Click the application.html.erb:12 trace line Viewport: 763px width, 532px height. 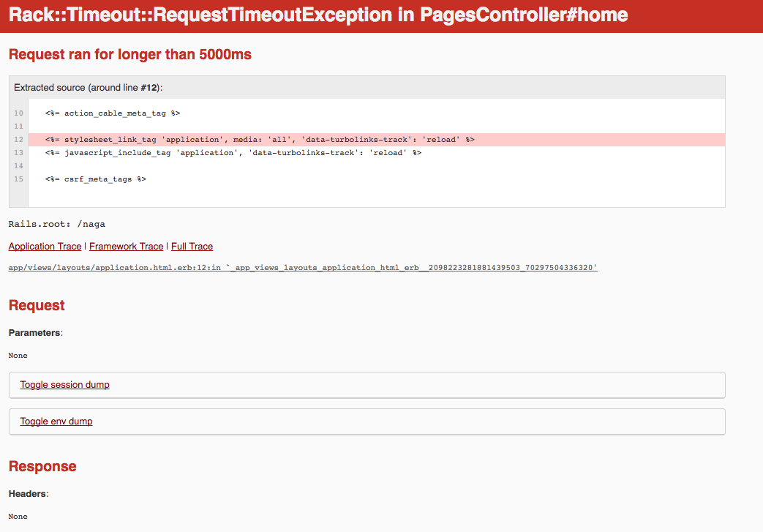coord(303,268)
